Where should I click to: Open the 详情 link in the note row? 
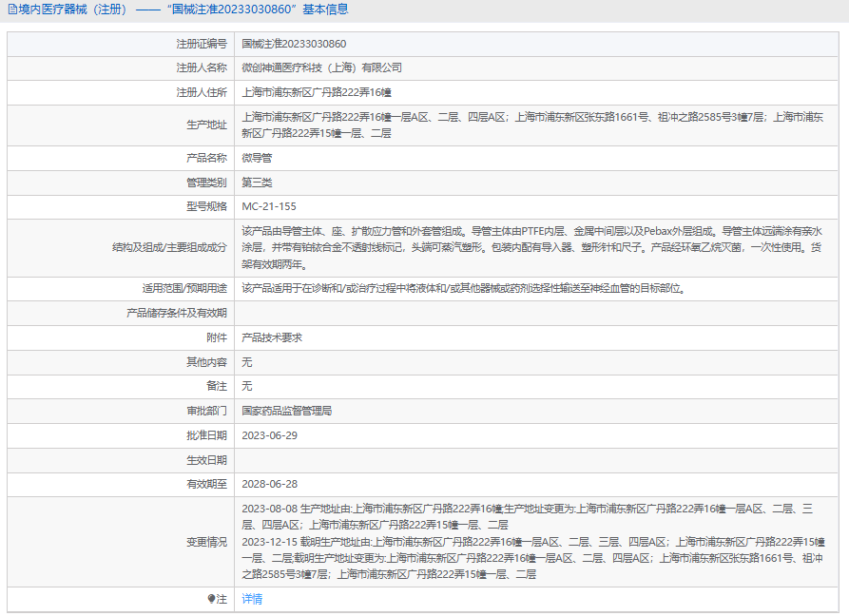tap(252, 600)
